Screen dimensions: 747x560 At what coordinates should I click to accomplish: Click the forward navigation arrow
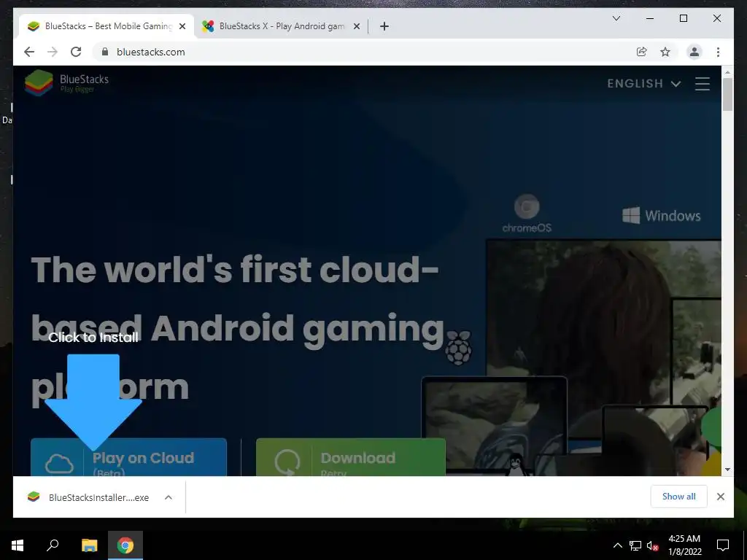click(x=53, y=52)
